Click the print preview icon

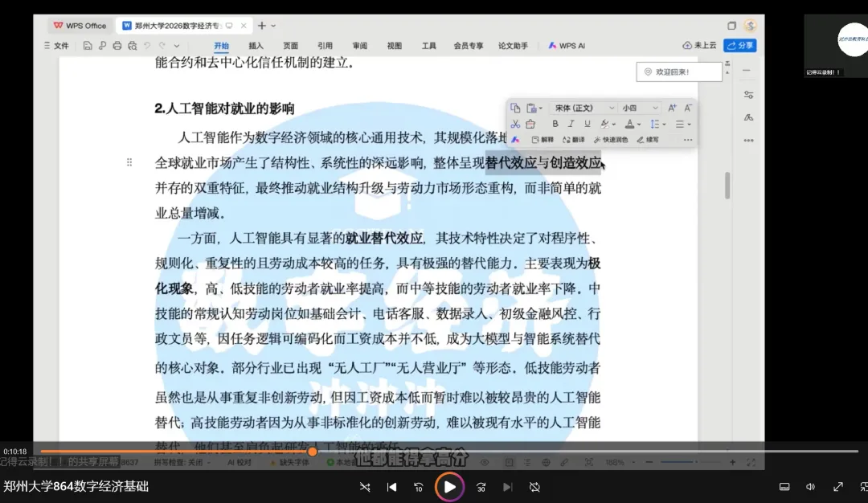(132, 45)
